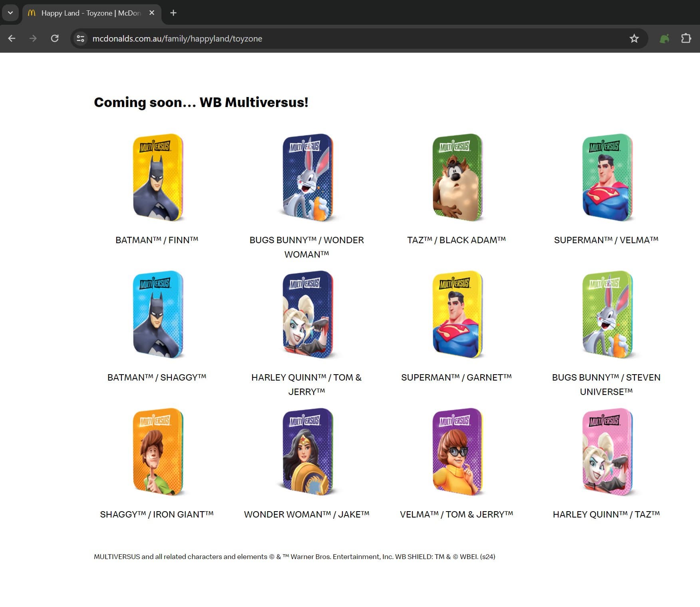Click the "TAZ™ / BLACK ADAM™" caption
The width and height of the screenshot is (700, 607).
pos(457,240)
